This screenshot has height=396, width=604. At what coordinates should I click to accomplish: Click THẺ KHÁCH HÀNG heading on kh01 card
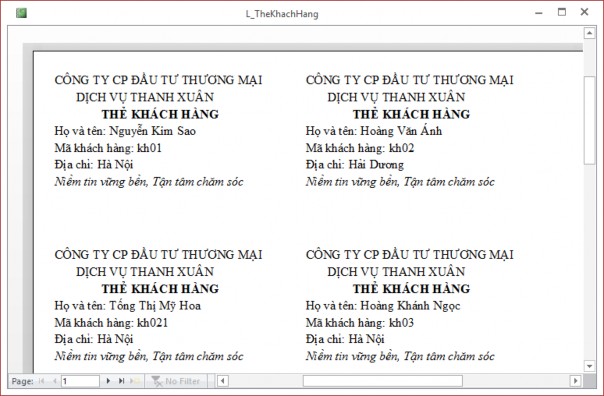click(x=160, y=114)
